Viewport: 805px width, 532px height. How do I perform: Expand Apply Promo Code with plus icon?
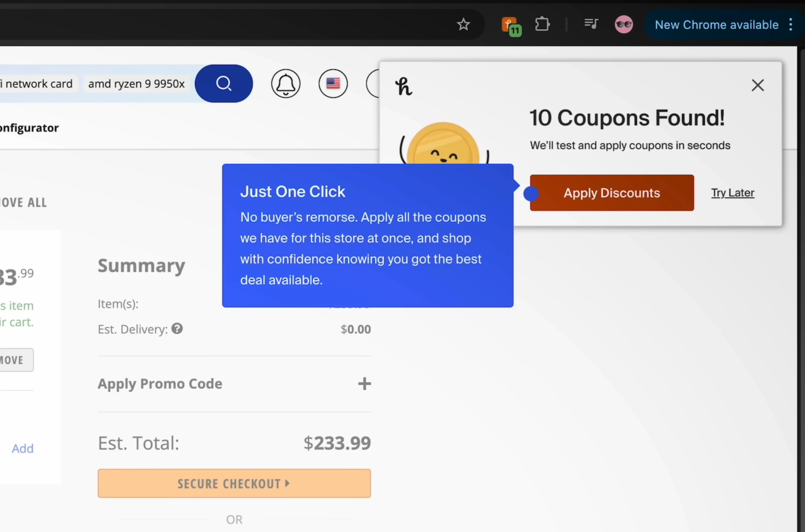(x=364, y=384)
